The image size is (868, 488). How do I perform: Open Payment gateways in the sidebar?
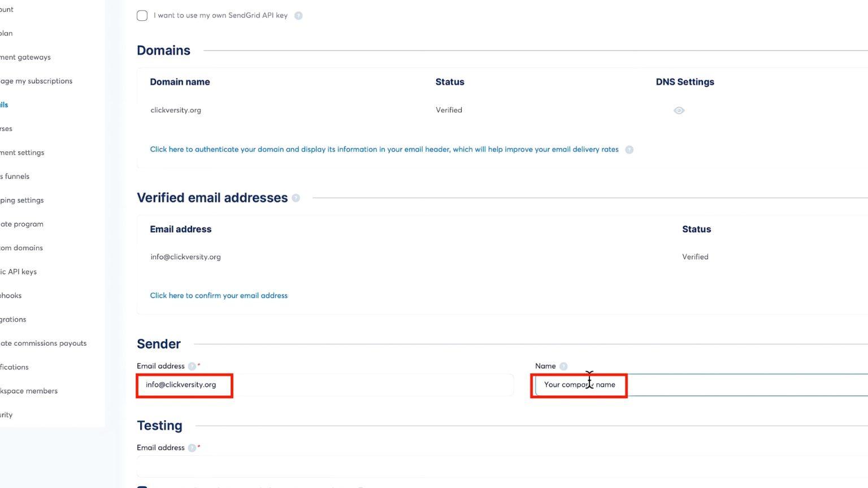point(25,56)
